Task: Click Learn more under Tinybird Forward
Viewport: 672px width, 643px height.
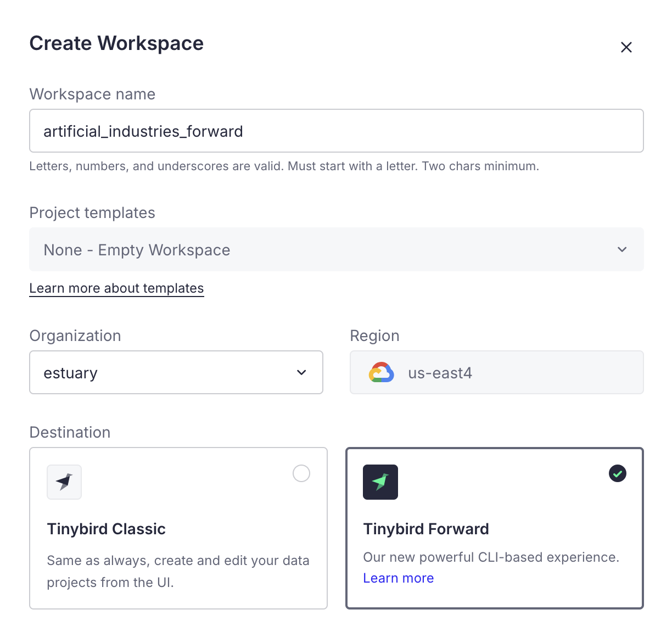Action: 398,578
